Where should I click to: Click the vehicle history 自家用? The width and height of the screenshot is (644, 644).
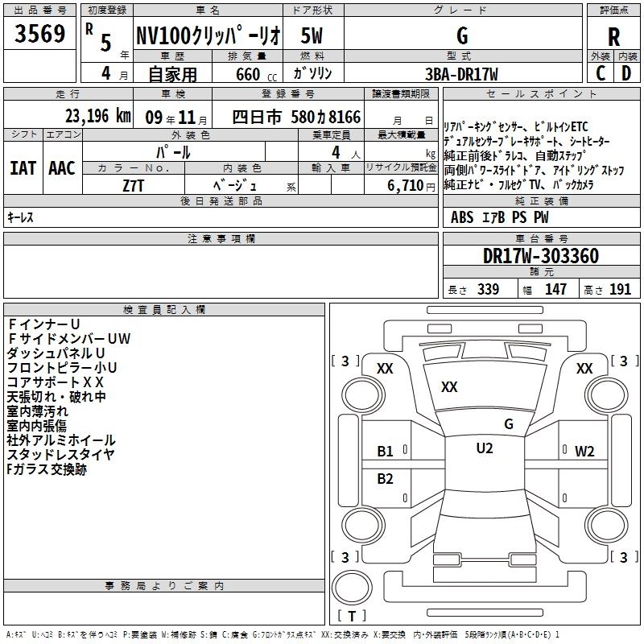pyautogui.click(x=172, y=74)
